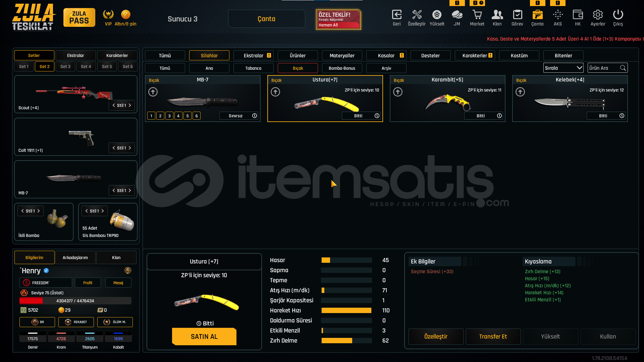Next style arrow for Colt 1911
This screenshot has height=362, width=644.
click(130, 148)
